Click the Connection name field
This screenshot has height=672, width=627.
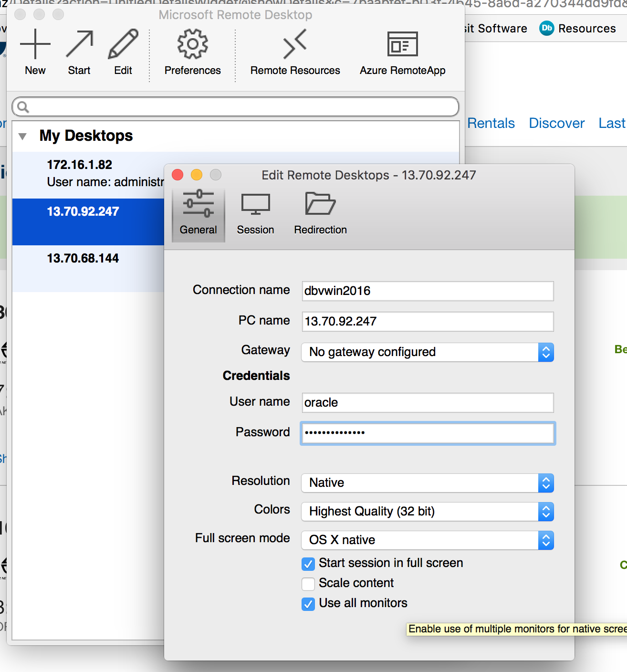(x=428, y=291)
